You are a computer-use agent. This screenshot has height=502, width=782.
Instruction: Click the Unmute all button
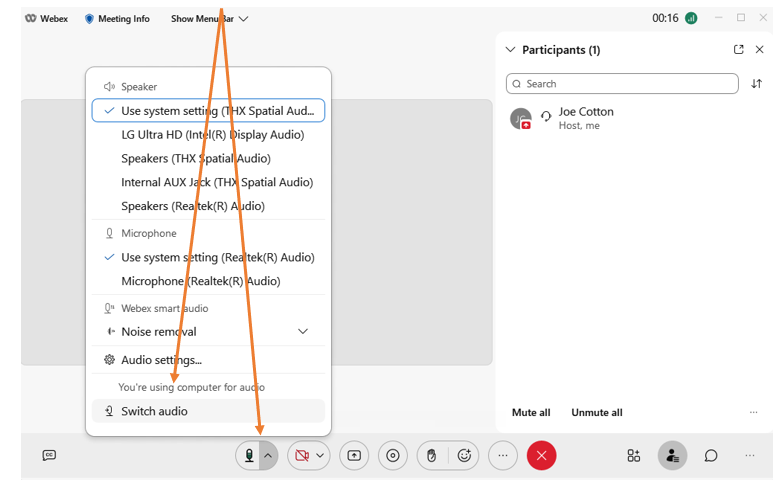tap(597, 412)
